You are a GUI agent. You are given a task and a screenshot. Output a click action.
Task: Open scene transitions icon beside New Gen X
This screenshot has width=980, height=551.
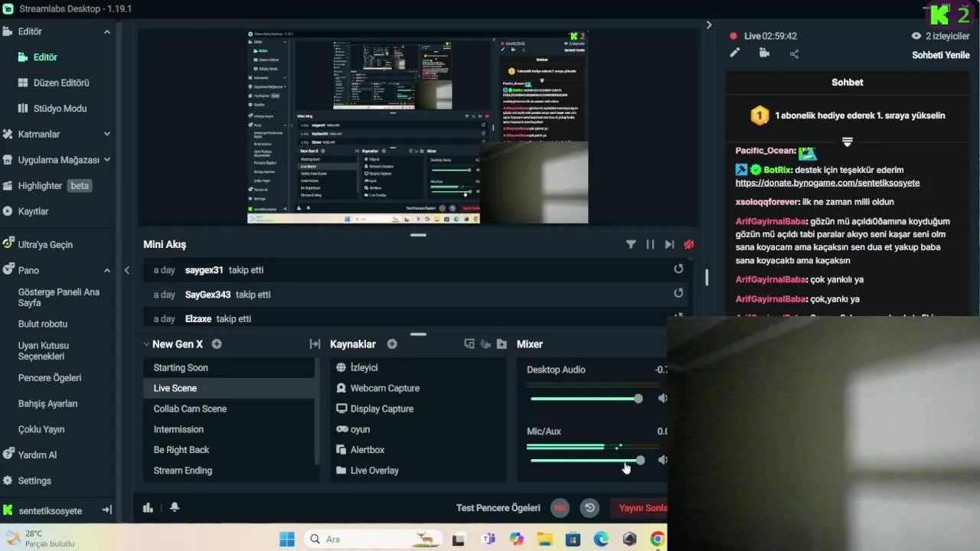pyautogui.click(x=315, y=344)
